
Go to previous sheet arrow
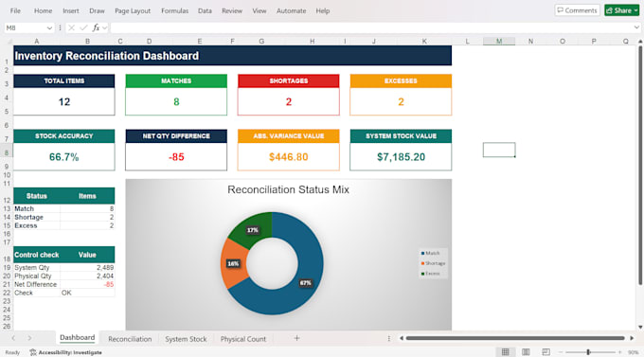[x=13, y=338]
